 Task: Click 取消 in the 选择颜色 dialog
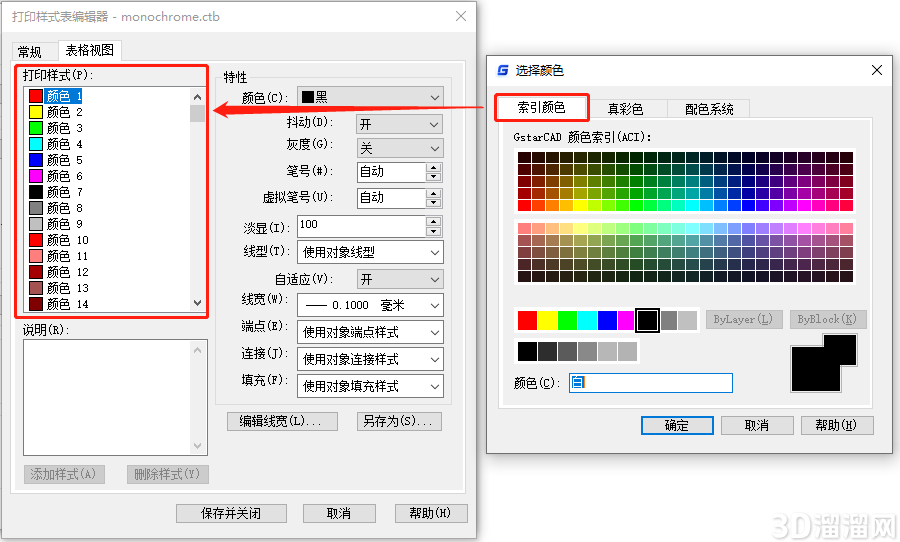(x=757, y=425)
